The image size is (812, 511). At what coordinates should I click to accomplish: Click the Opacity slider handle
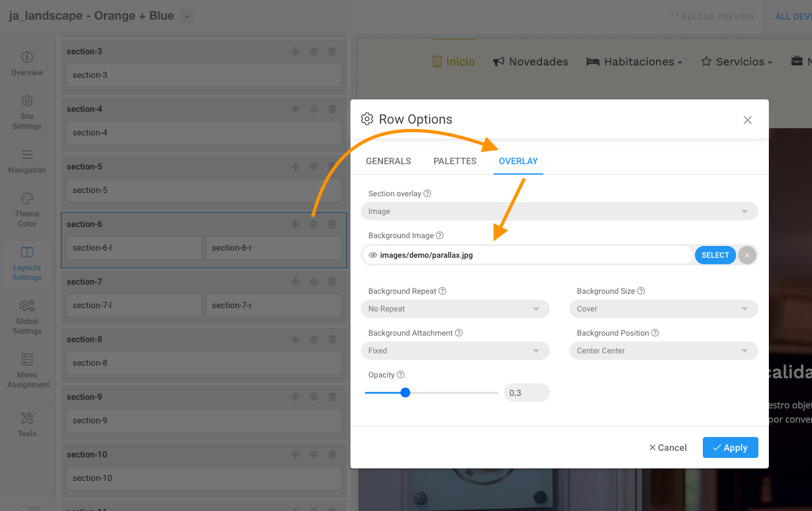(405, 393)
